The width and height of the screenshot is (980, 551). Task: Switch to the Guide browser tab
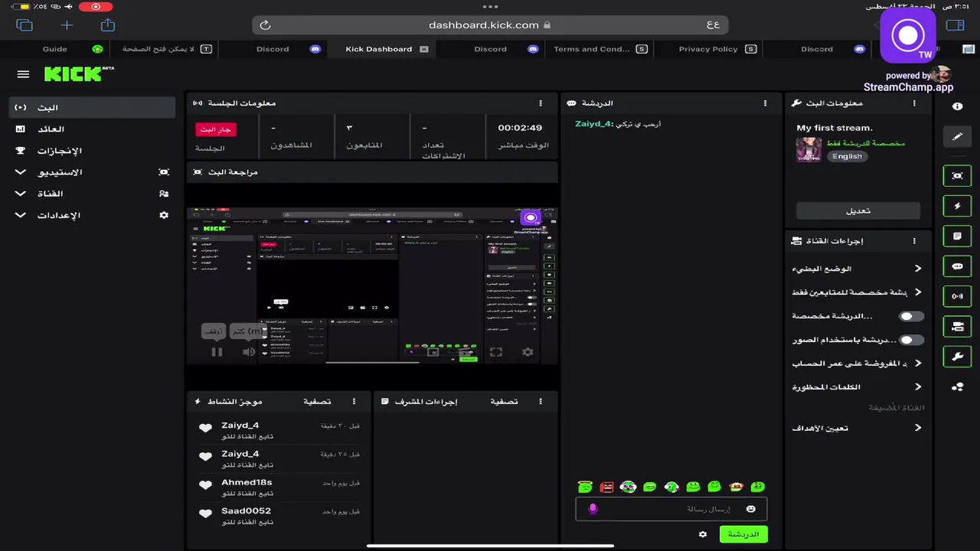(x=55, y=49)
